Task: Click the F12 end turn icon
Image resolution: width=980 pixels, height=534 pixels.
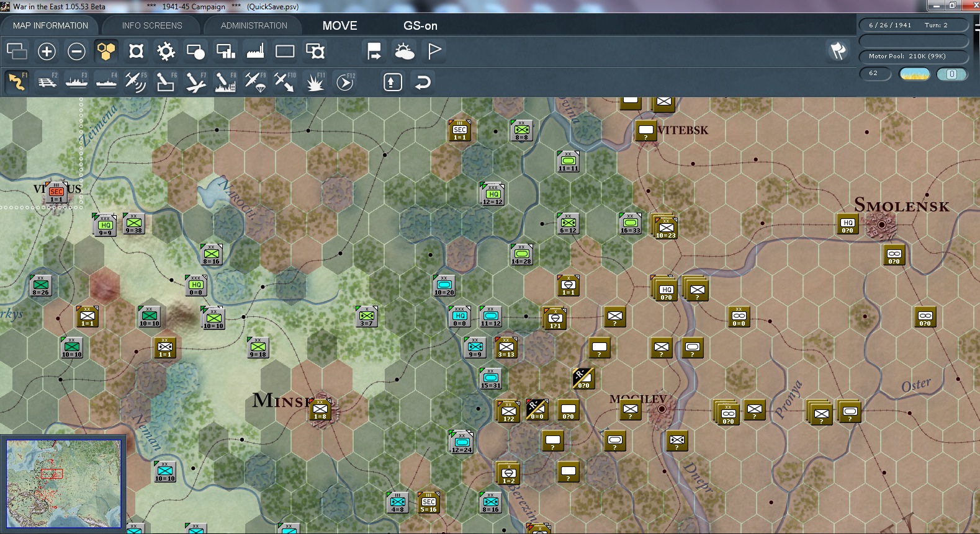Action: (x=344, y=82)
